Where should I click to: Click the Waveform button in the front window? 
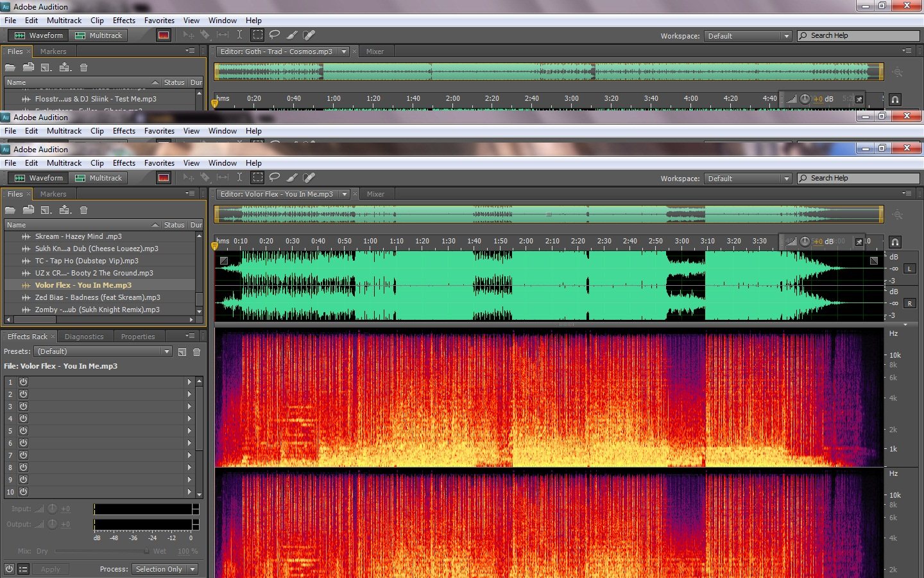point(38,178)
